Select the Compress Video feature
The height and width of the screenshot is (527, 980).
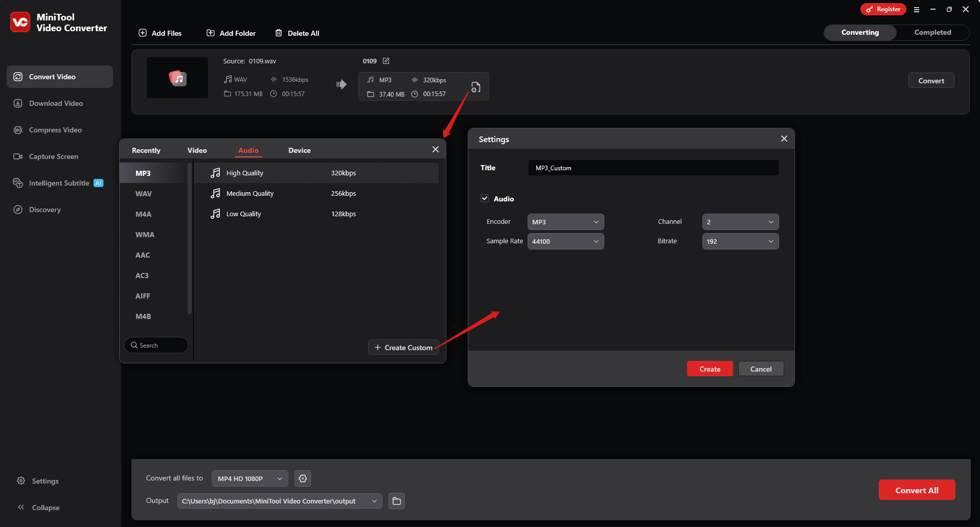[55, 130]
